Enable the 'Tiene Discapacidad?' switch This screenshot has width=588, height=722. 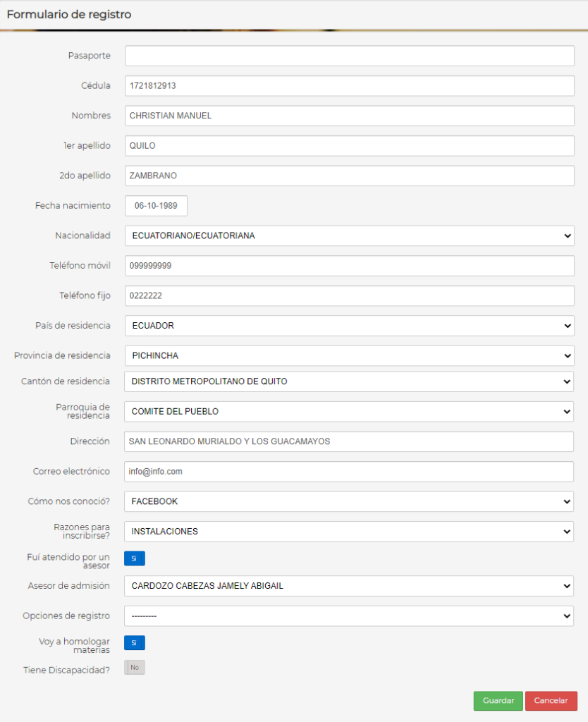click(135, 667)
